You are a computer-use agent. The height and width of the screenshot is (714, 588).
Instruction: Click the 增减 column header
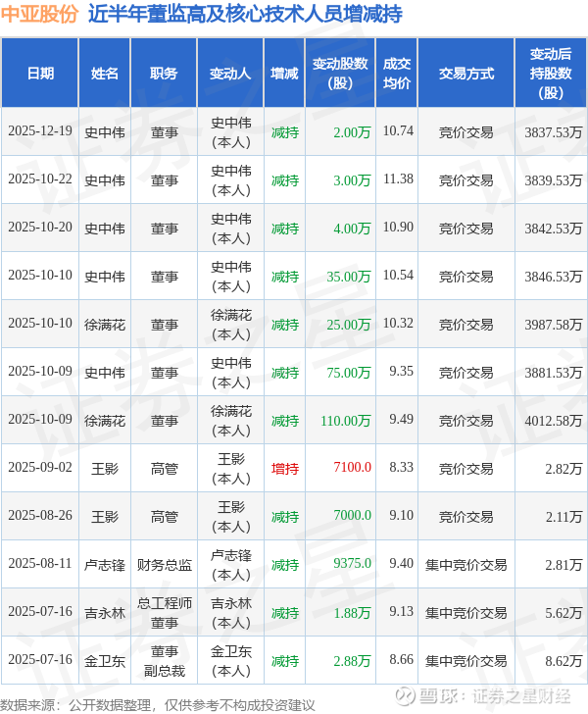(x=284, y=74)
